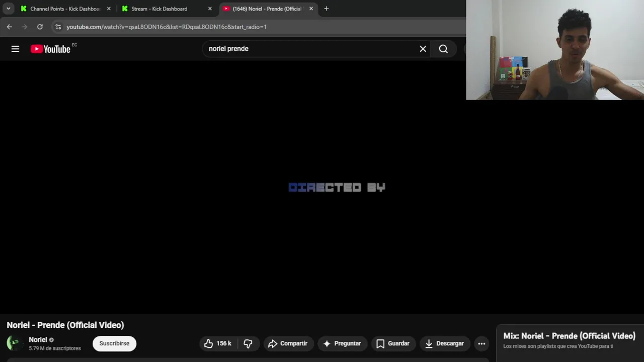Dislike the video

pyautogui.click(x=249, y=343)
